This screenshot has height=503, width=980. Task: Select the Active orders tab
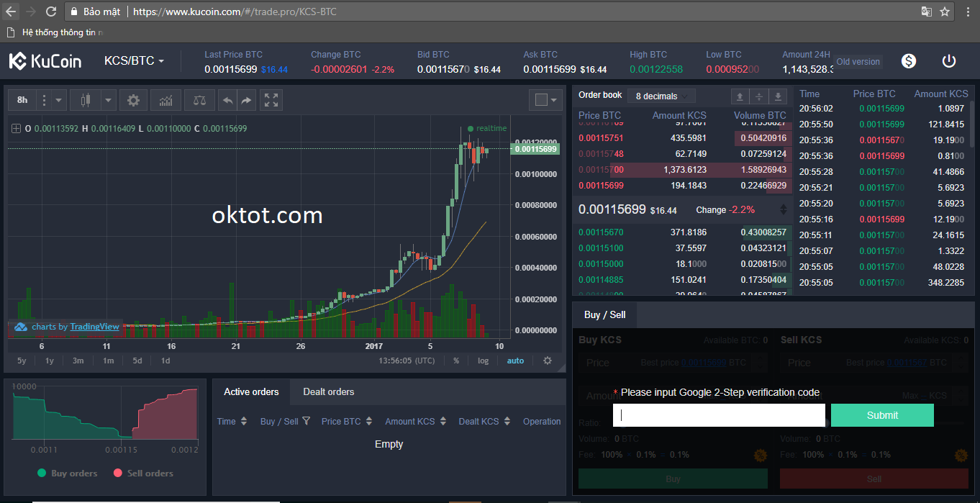pos(251,391)
